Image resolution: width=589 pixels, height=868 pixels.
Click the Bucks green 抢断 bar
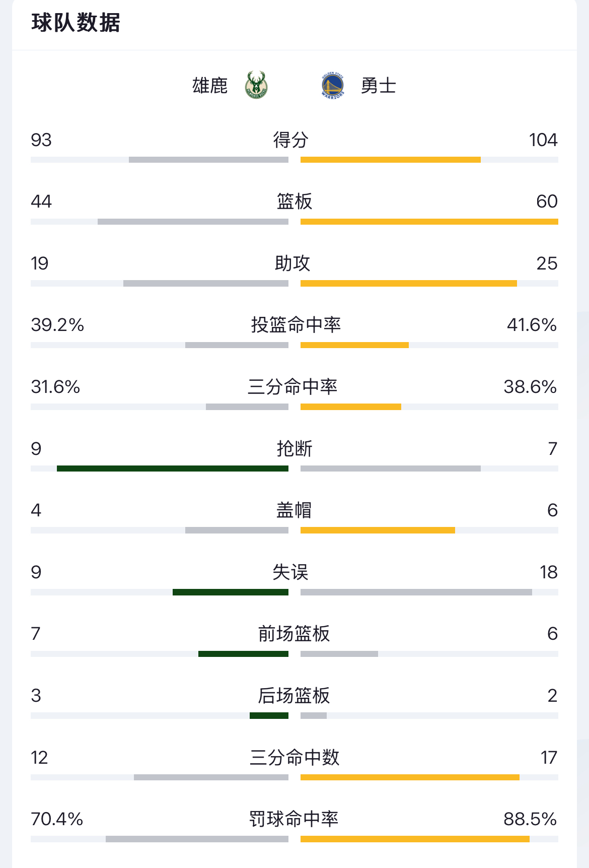point(172,469)
